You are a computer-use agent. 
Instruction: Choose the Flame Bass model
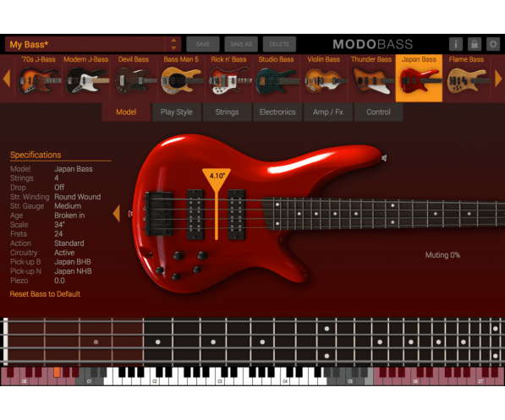tap(466, 79)
